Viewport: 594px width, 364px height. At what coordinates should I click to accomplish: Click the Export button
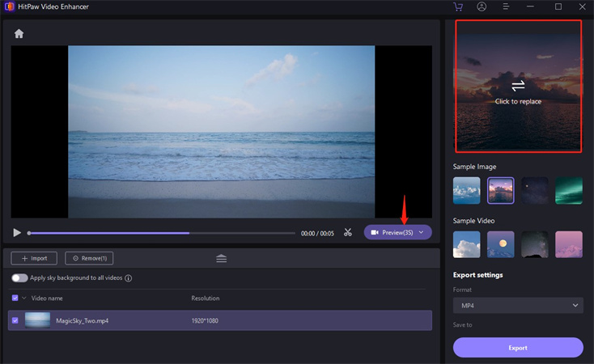coord(518,348)
